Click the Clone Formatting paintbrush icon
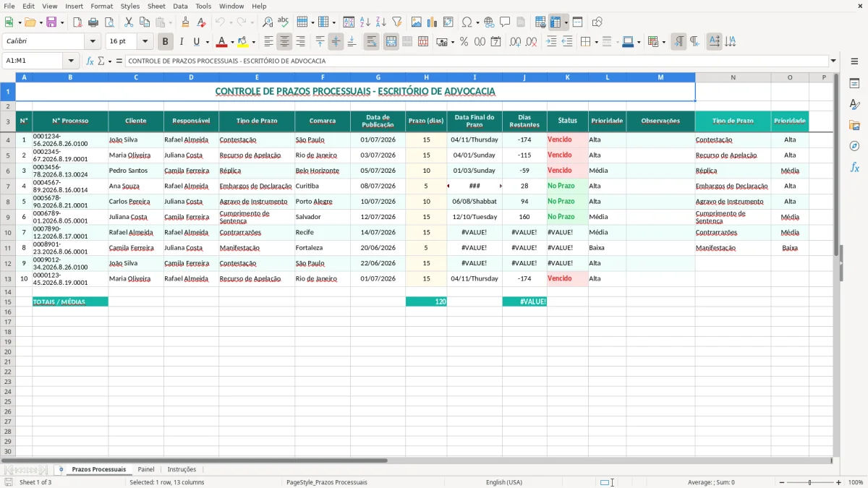Screen dimensions: 868x488 pos(185,22)
